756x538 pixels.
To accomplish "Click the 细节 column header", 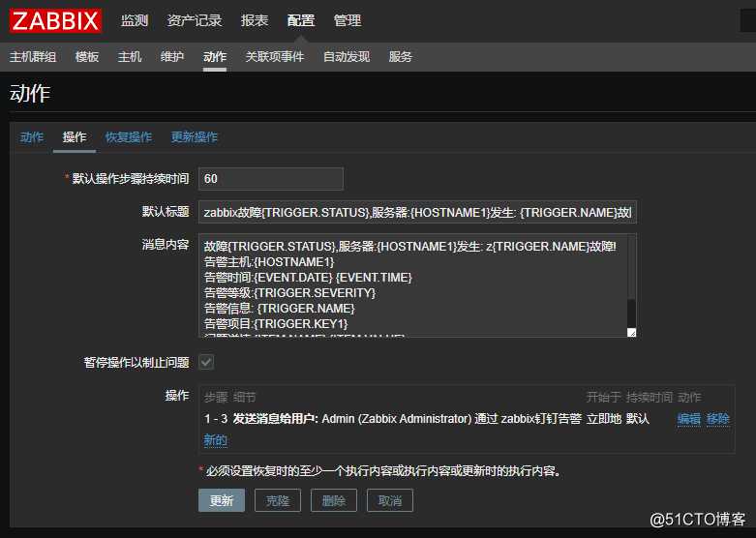I will [x=245, y=398].
